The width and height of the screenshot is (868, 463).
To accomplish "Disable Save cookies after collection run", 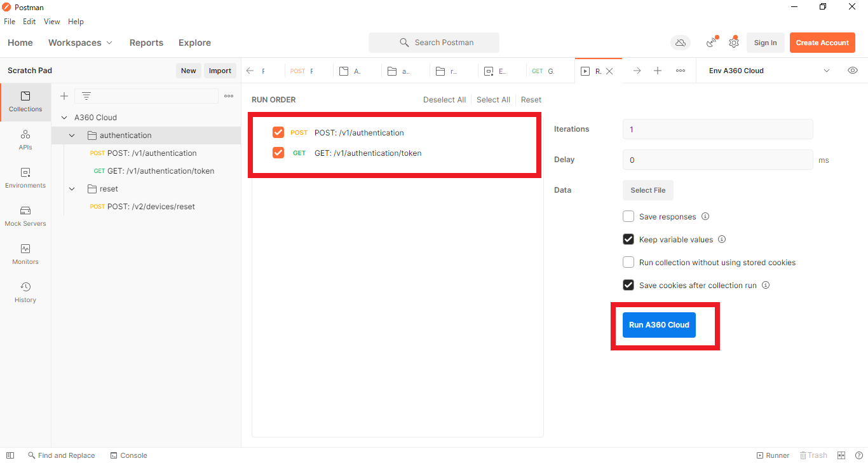I will point(628,285).
